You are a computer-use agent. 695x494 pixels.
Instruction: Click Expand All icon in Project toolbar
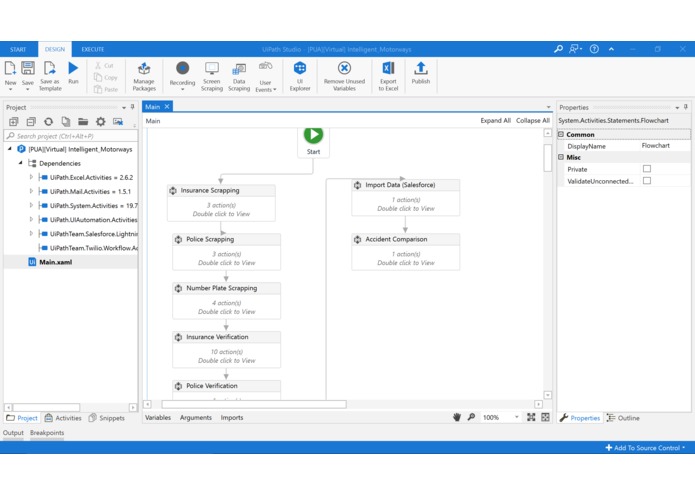14,121
